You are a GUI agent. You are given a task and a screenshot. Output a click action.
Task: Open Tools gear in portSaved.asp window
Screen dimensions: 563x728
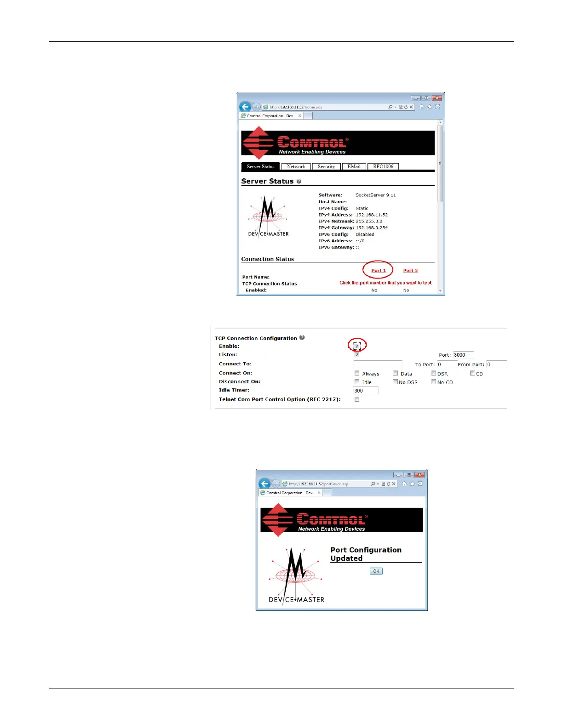[420, 483]
